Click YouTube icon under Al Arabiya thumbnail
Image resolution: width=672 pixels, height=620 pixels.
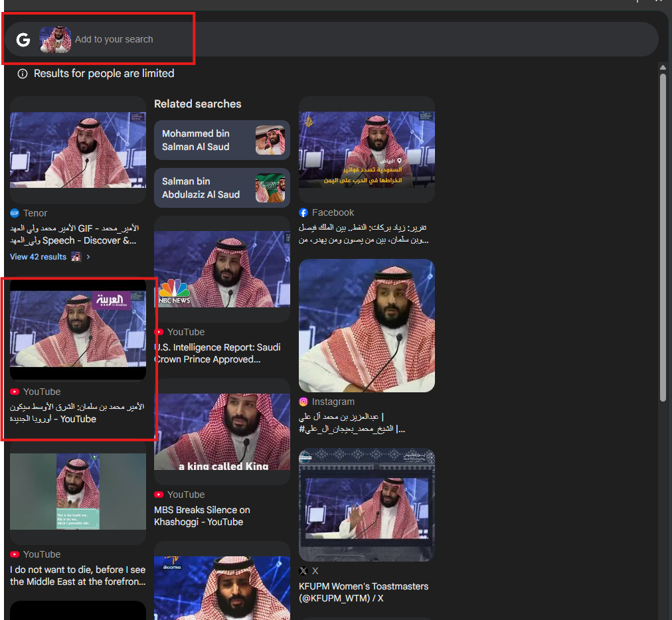15,392
